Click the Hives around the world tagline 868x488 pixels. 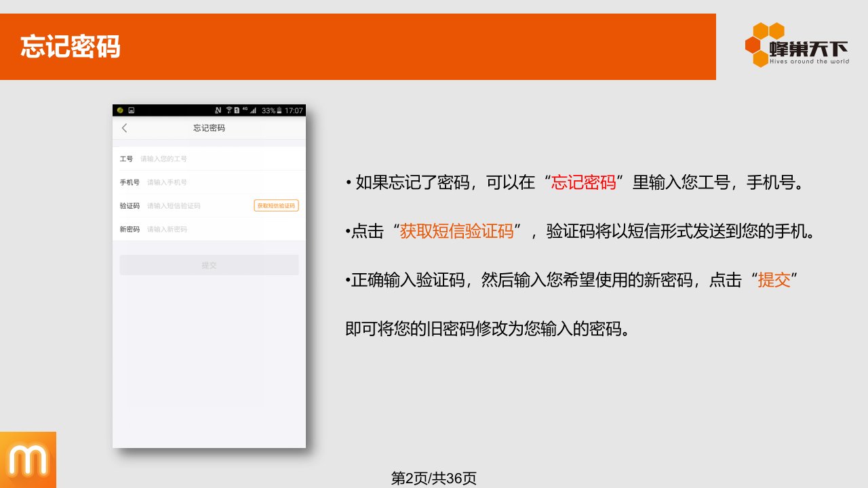click(x=810, y=61)
